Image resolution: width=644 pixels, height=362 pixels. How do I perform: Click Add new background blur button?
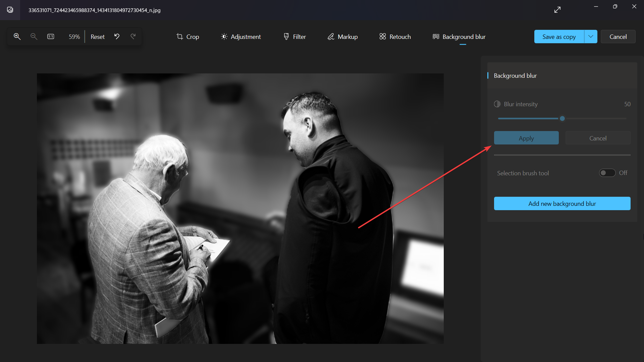562,203
